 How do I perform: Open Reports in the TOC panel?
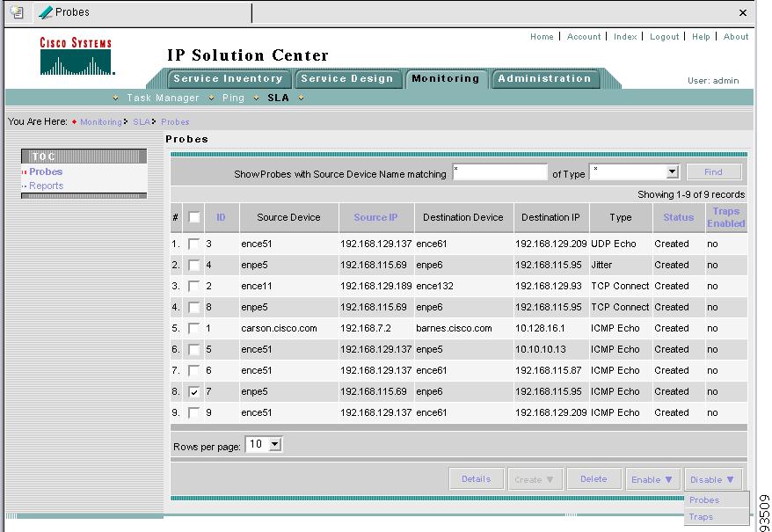click(47, 186)
